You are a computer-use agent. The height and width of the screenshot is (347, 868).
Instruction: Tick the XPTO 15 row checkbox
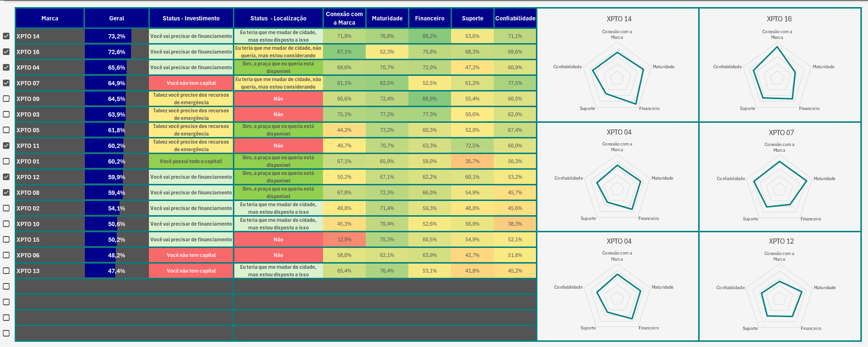6,239
